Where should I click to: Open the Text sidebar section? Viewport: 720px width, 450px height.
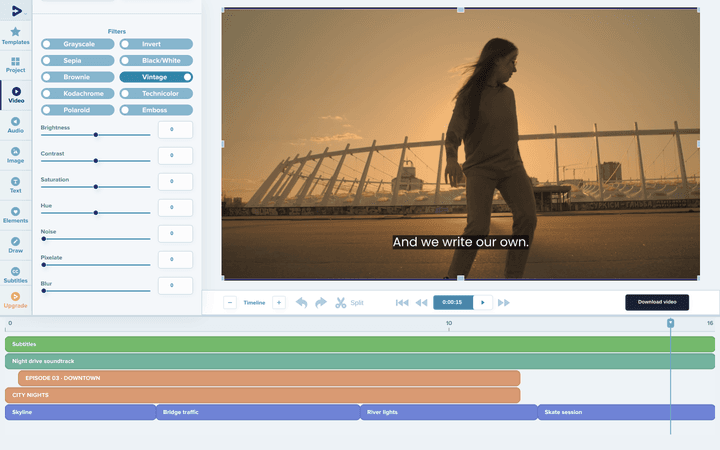[16, 185]
